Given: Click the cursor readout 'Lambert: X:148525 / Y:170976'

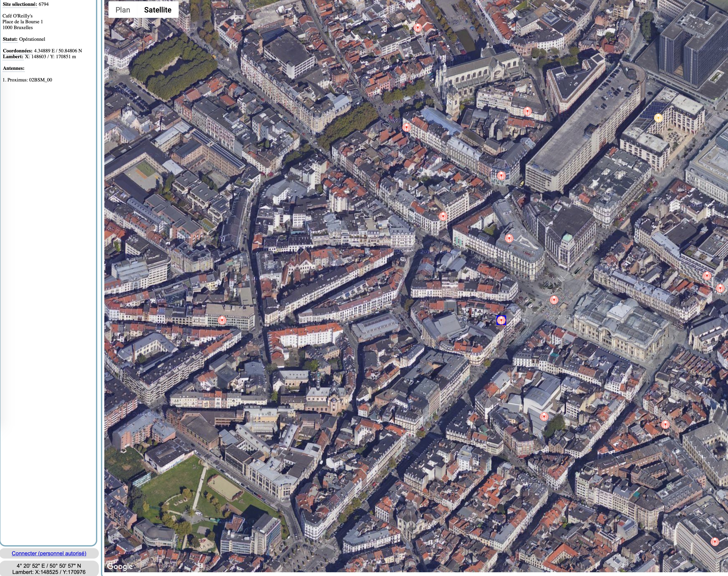Looking at the screenshot, I should [49, 572].
